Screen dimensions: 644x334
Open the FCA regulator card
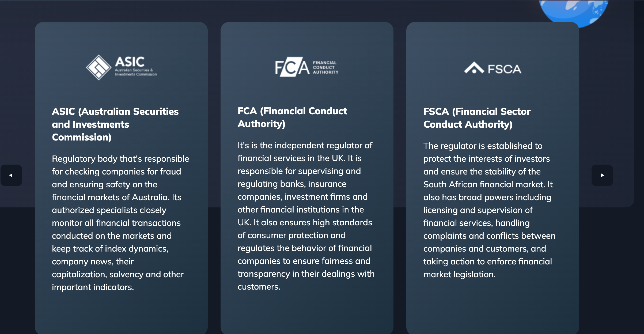point(307,178)
